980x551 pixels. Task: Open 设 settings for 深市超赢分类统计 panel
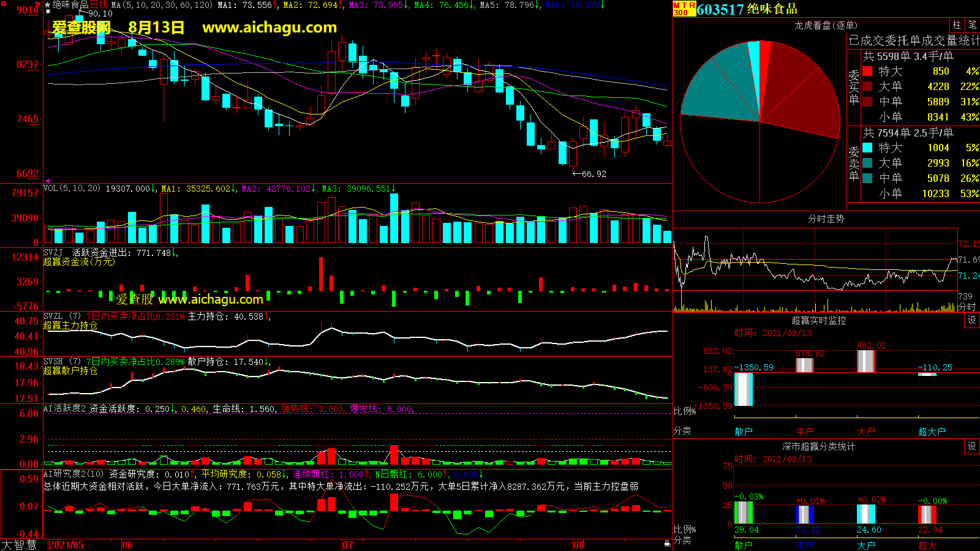tap(972, 446)
